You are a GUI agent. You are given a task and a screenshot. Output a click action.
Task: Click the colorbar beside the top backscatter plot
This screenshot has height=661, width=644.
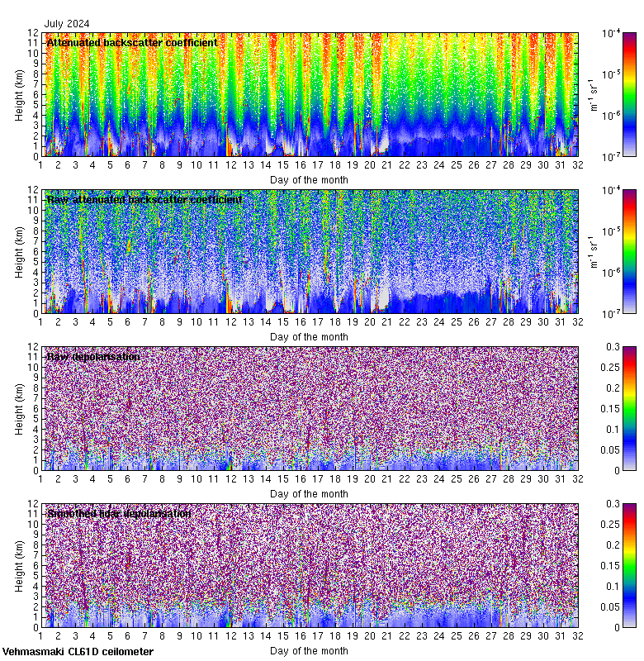(606, 94)
